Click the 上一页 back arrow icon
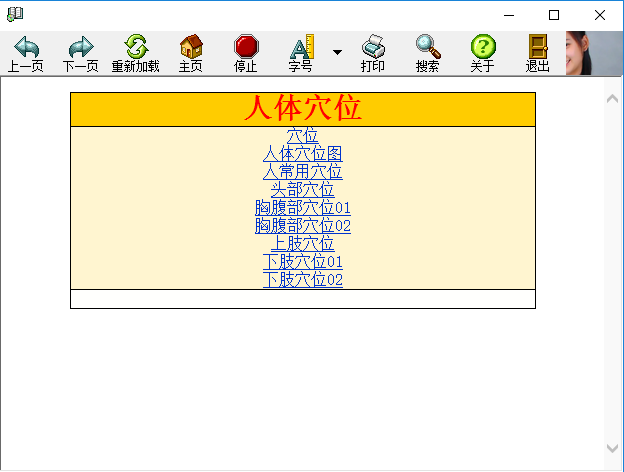624x472 pixels. coord(26,47)
